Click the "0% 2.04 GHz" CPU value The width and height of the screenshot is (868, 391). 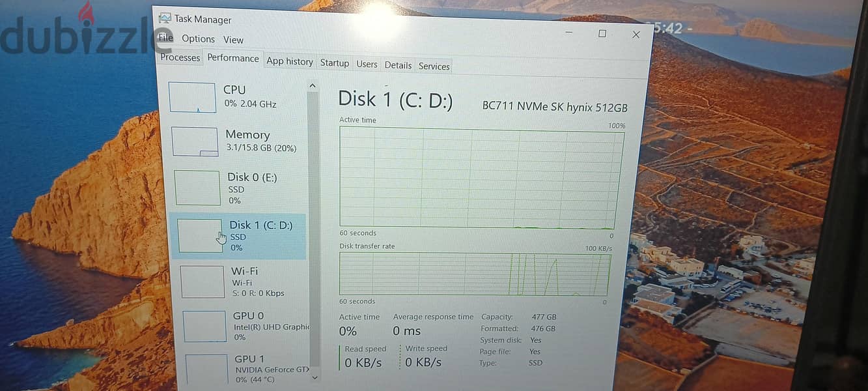tap(250, 104)
